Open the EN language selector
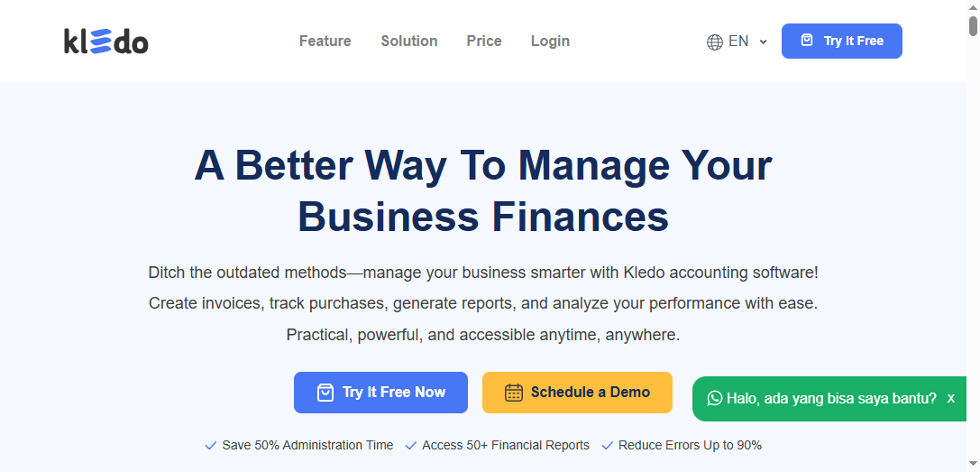 [x=738, y=42]
